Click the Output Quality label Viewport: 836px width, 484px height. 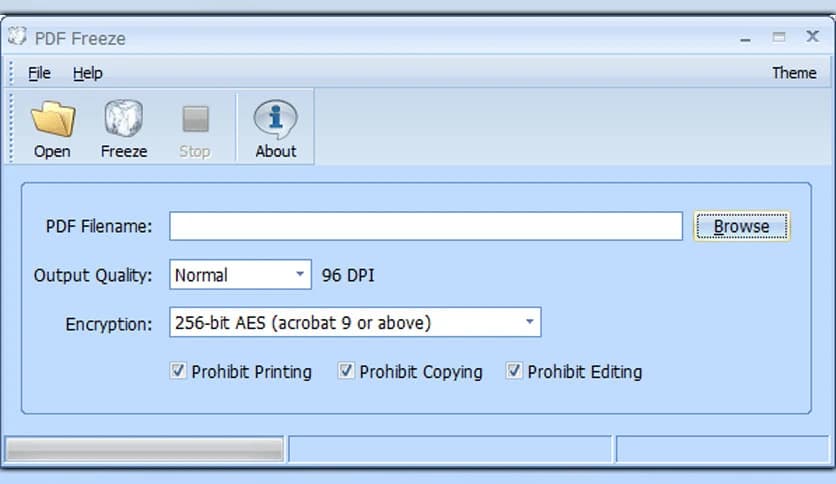point(93,276)
